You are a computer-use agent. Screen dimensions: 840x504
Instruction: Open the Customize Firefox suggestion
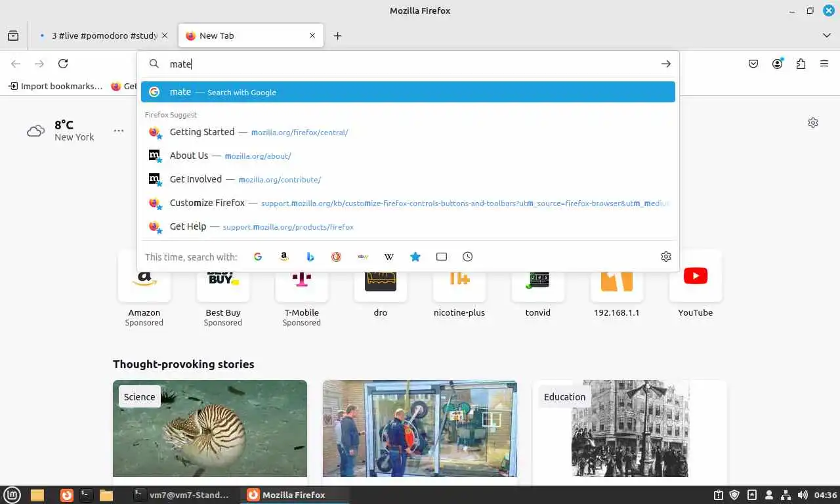point(408,203)
